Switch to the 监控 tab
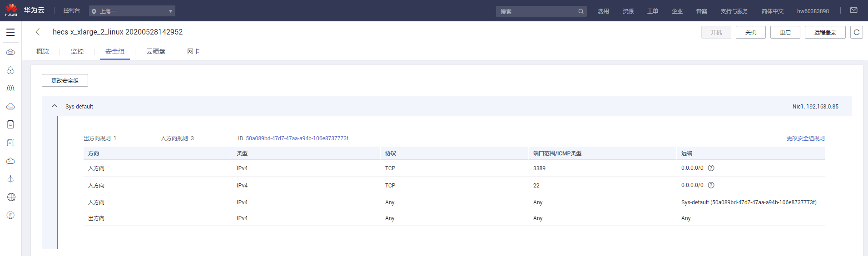This screenshot has height=256, width=868. [x=77, y=52]
